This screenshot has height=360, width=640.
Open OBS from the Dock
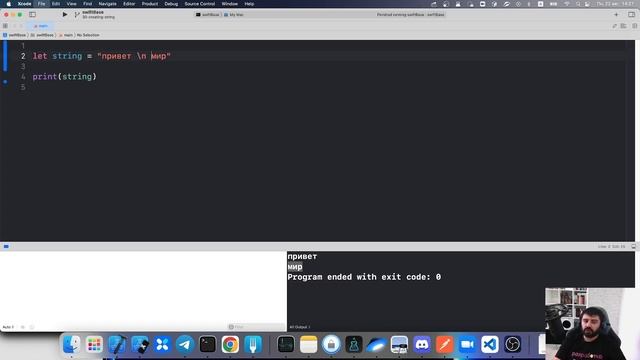click(x=512, y=344)
